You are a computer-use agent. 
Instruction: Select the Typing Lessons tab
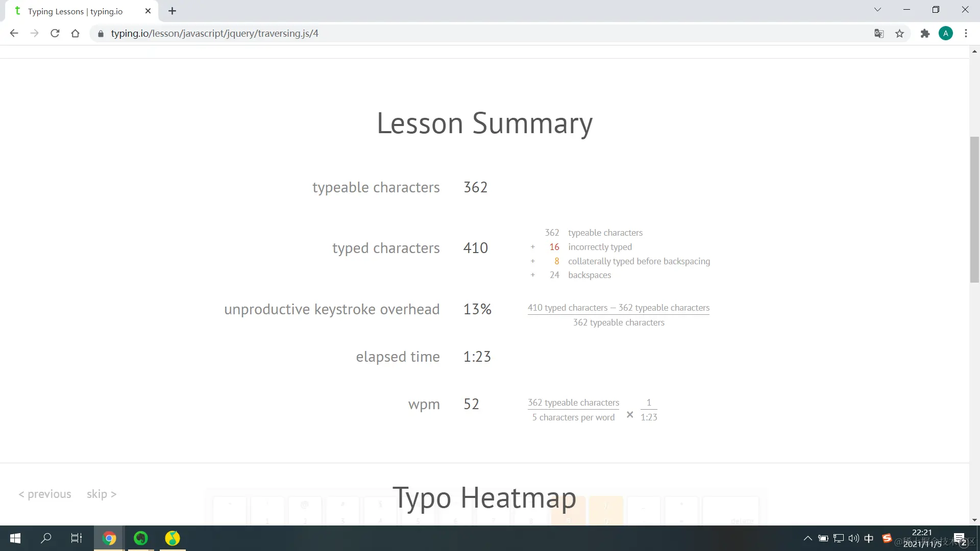point(76,11)
